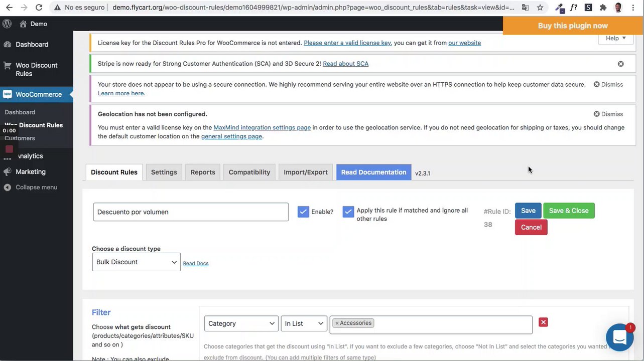Screen dimensions: 644x361
Task: Switch to the Import/Export tab
Action: click(x=306, y=172)
